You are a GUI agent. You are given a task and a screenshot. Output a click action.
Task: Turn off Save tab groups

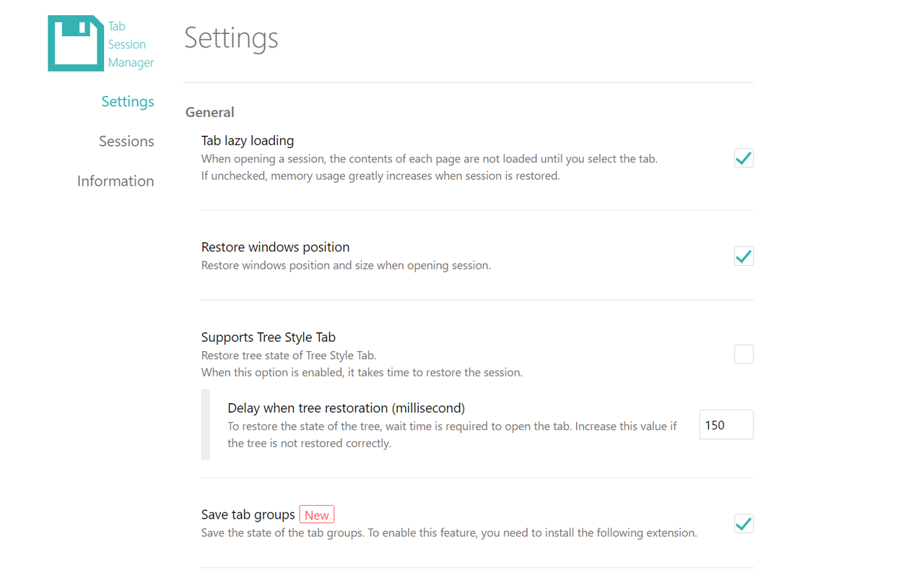(x=744, y=523)
